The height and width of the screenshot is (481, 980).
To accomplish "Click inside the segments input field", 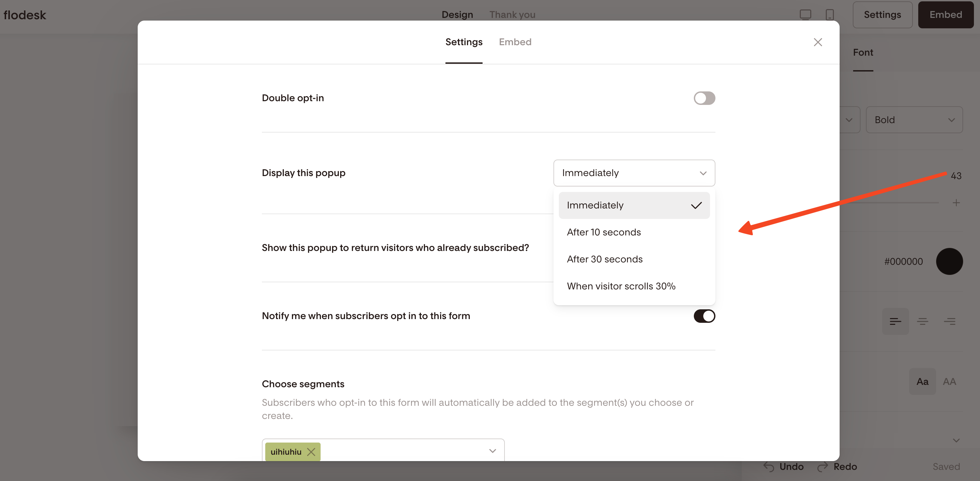I will click(383, 451).
